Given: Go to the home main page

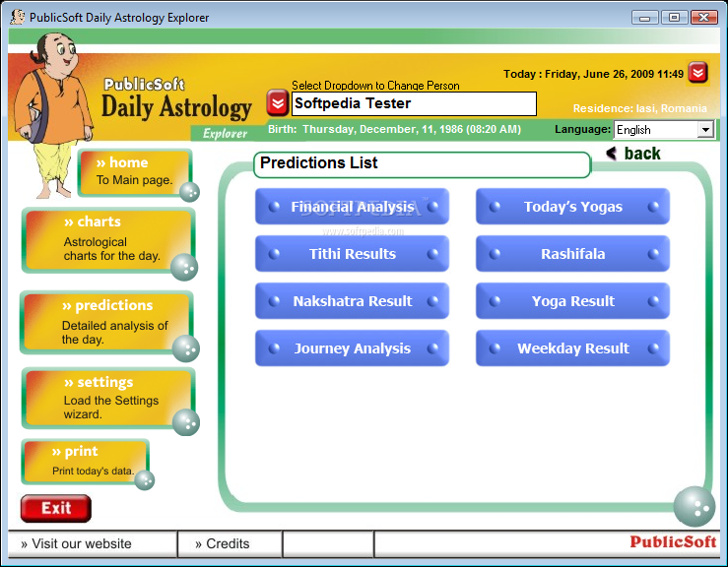Looking at the screenshot, I should click(135, 172).
